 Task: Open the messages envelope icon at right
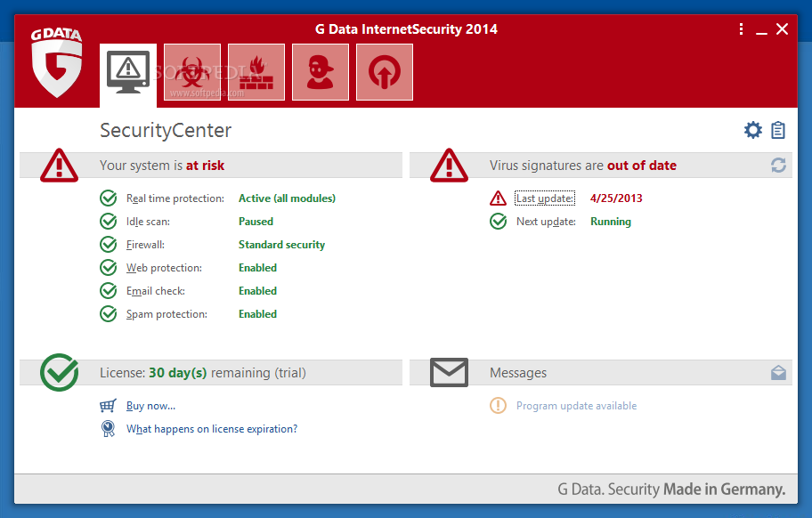(778, 373)
